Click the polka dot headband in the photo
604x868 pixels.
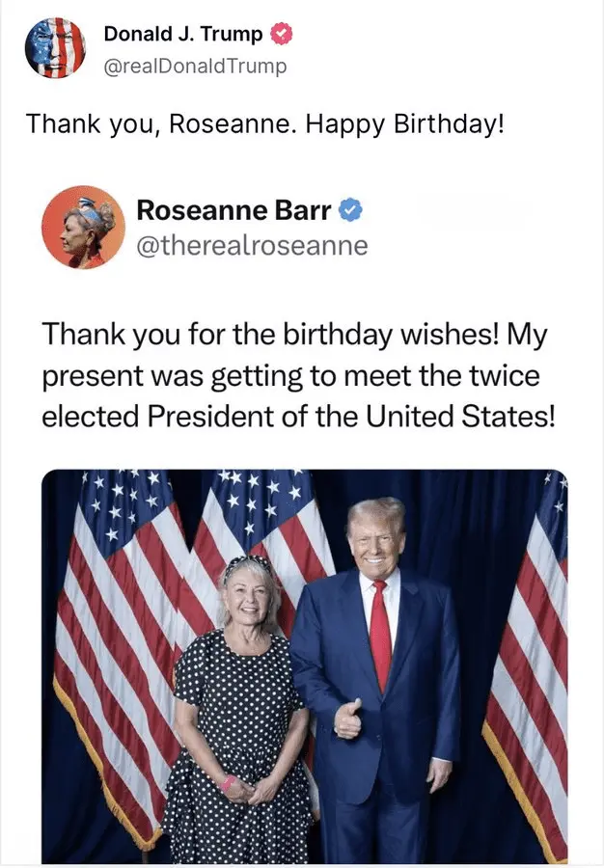(x=249, y=562)
